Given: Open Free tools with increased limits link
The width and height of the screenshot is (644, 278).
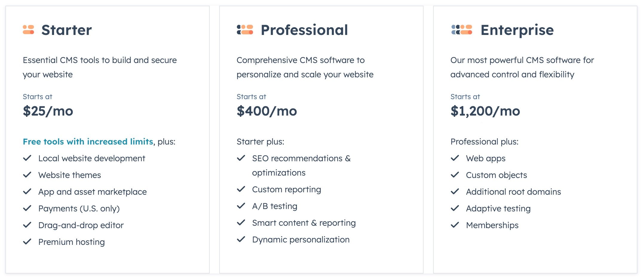Looking at the screenshot, I should pos(88,142).
